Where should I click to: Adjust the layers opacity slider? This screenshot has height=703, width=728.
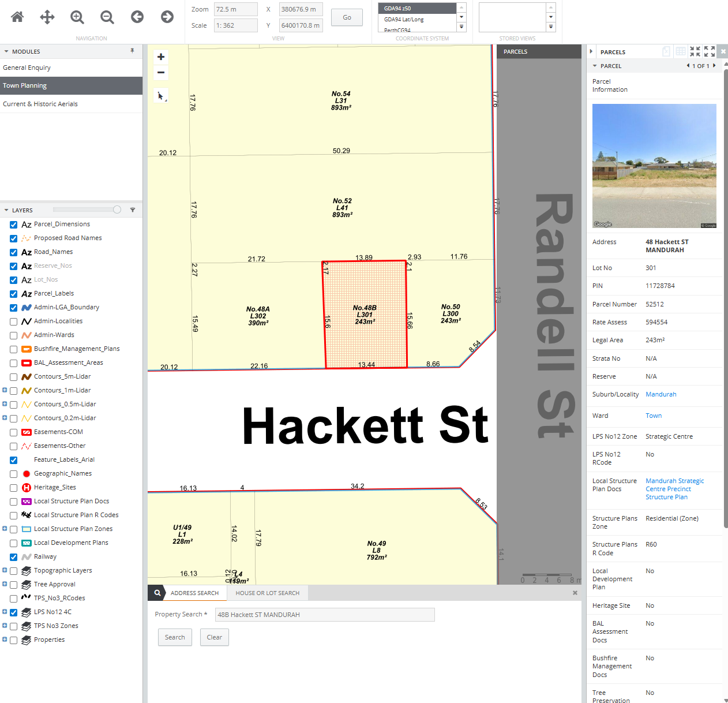tap(117, 210)
